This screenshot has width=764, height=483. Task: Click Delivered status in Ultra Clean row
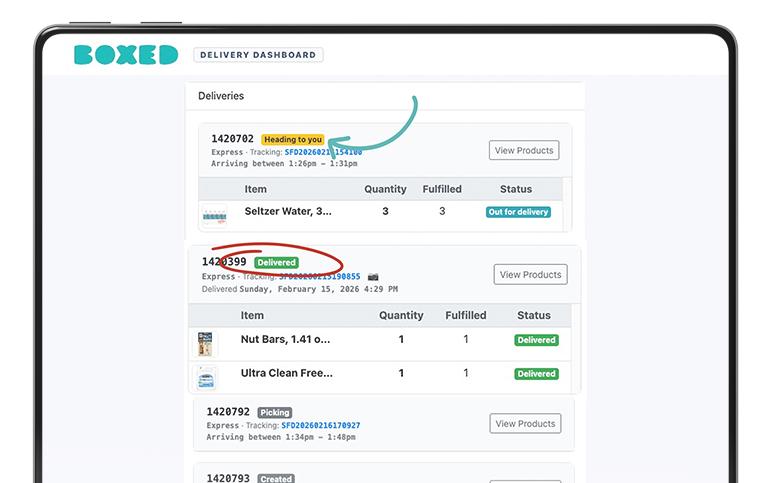tap(536, 374)
